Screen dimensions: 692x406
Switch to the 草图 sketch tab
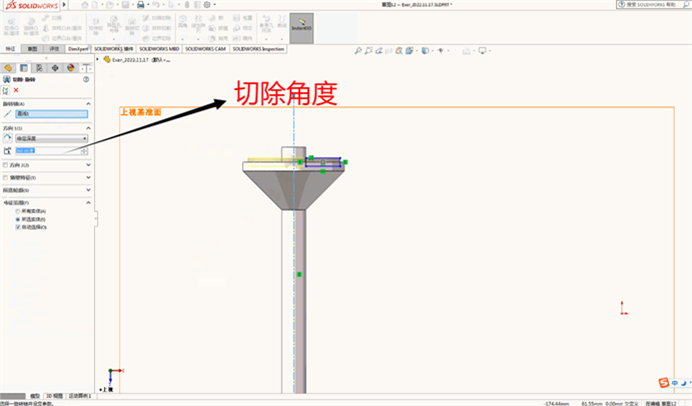tap(32, 49)
